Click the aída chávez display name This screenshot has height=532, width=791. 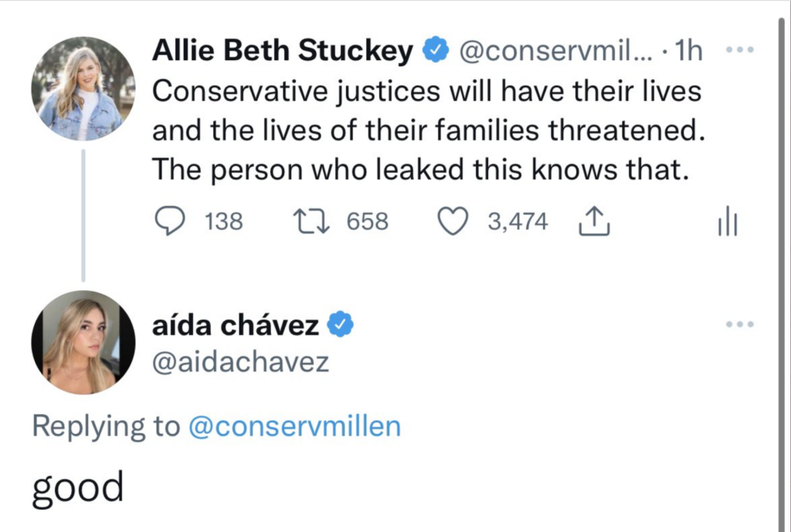[x=236, y=326]
